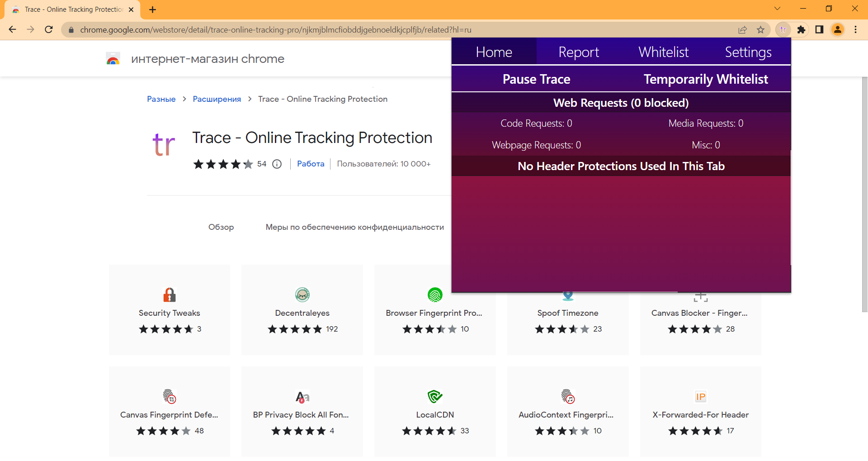
Task: Click the Пользователей: 10 000+ text
Action: point(384,164)
